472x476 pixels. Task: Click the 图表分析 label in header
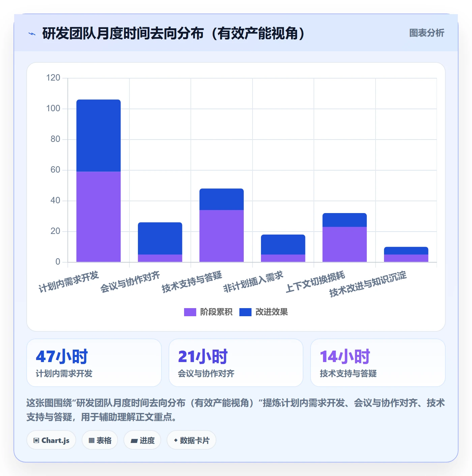coord(426,33)
